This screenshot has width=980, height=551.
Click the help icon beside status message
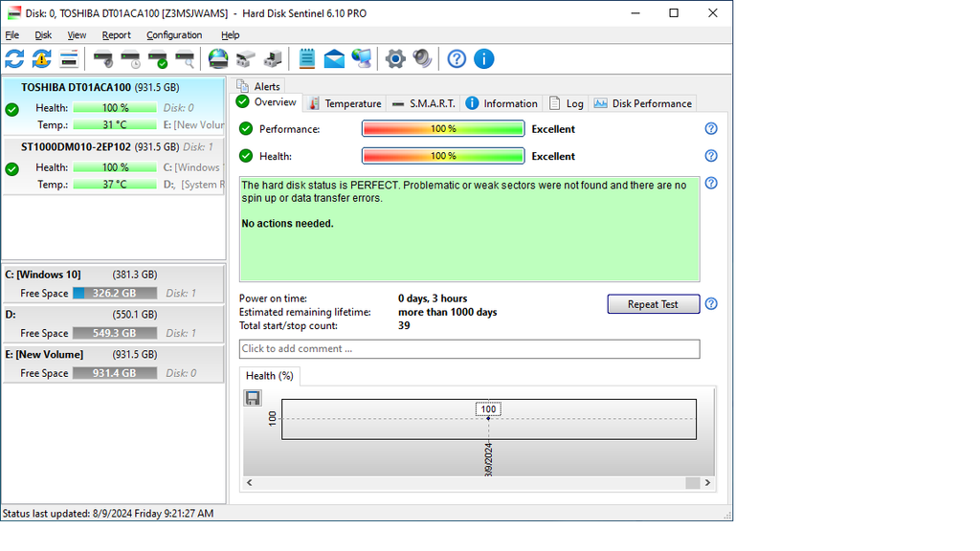pyautogui.click(x=711, y=183)
